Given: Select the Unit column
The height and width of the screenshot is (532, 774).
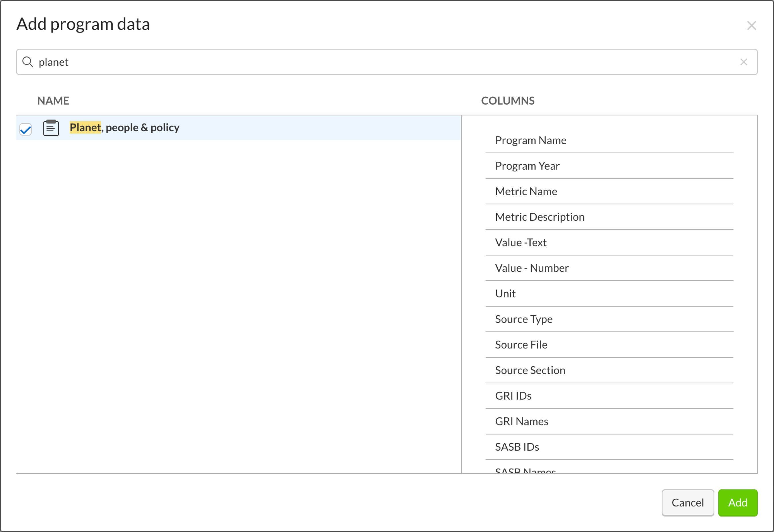Looking at the screenshot, I should pyautogui.click(x=609, y=294).
